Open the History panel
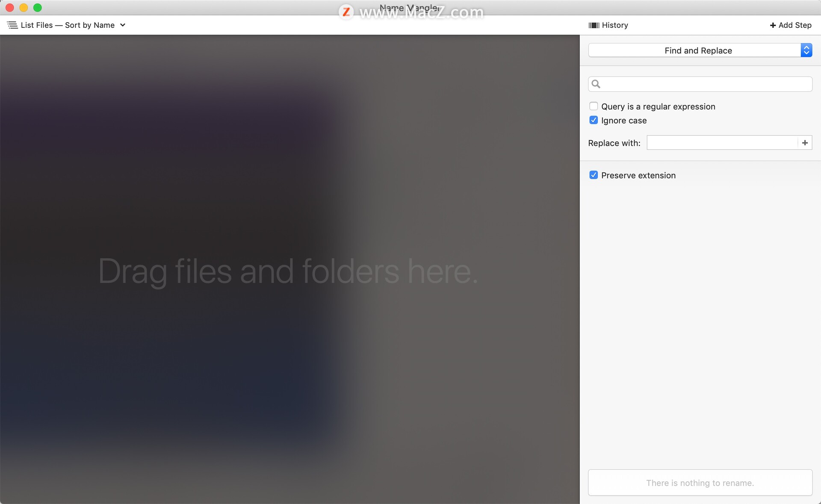The height and width of the screenshot is (504, 821). tap(608, 25)
